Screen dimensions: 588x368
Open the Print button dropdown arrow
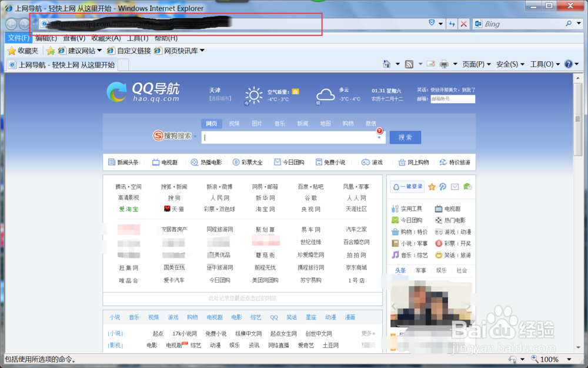455,64
